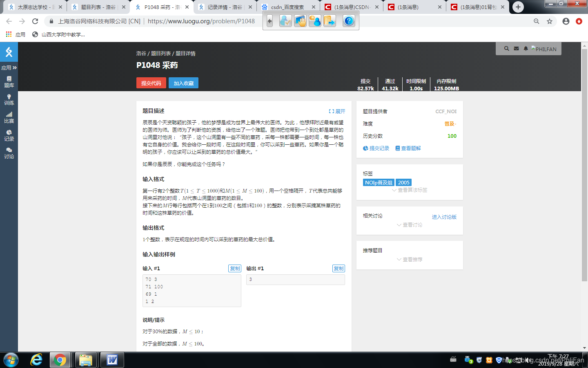Close the P1048 采药 browser tab
Screen dimensions: 588x368
[x=187, y=7]
